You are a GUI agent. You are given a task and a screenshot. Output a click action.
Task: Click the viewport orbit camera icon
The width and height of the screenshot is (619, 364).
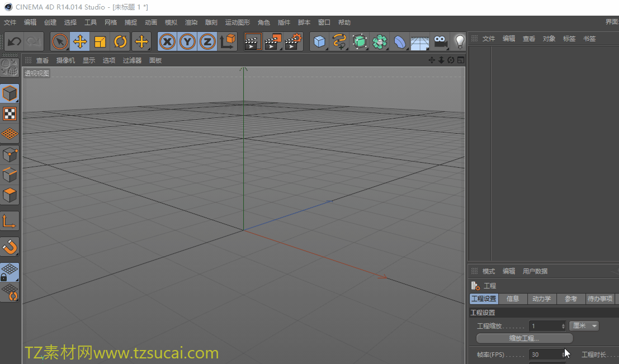451,60
